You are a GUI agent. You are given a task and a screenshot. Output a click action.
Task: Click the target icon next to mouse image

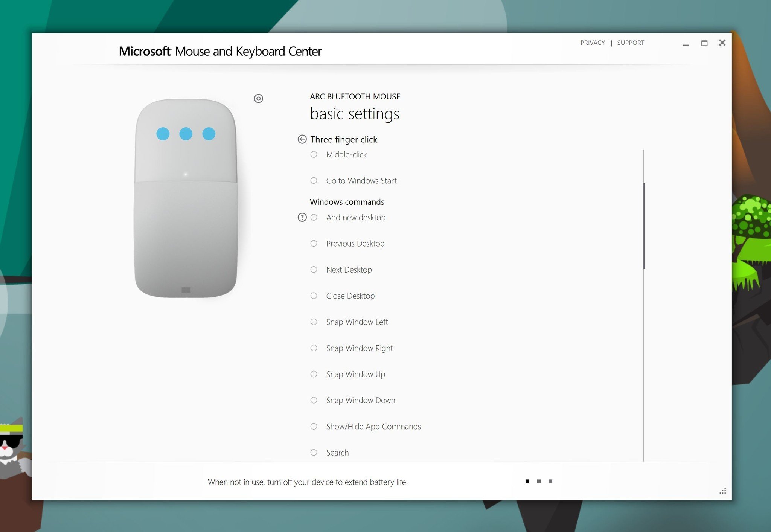(x=258, y=98)
